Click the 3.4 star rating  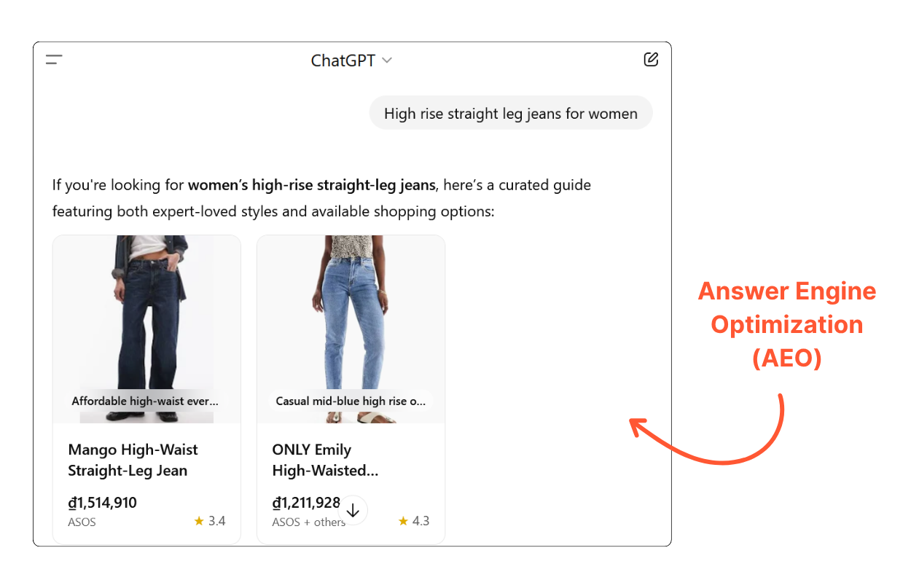click(210, 521)
